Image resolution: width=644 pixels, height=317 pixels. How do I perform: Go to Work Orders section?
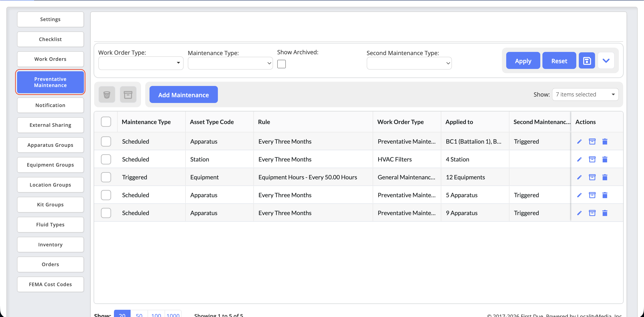(x=50, y=59)
